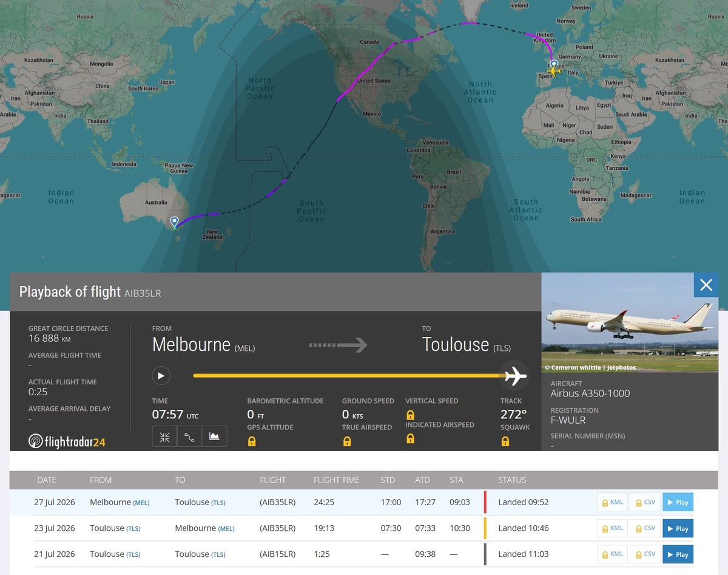Viewport: 728px width, 575px height.
Task: Click Landed 09:52 status text
Action: tap(524, 502)
